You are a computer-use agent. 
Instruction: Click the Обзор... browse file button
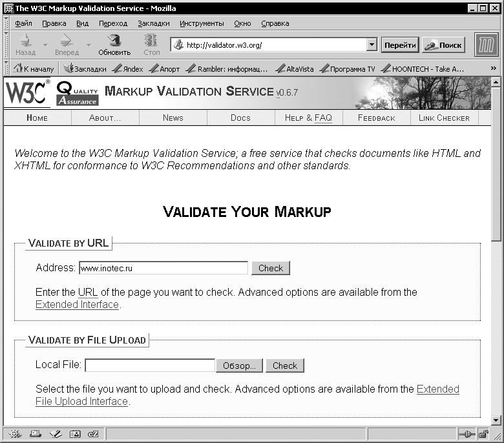(x=239, y=366)
